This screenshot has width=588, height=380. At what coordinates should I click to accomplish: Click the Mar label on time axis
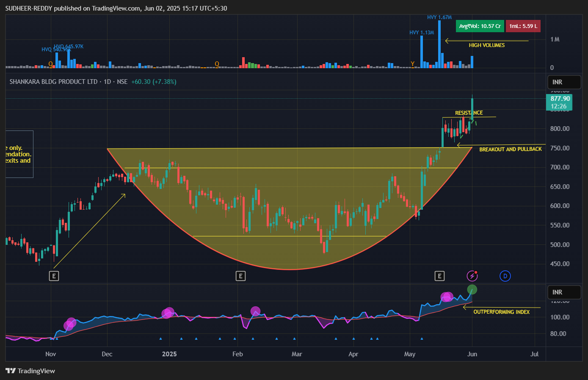pos(297,354)
